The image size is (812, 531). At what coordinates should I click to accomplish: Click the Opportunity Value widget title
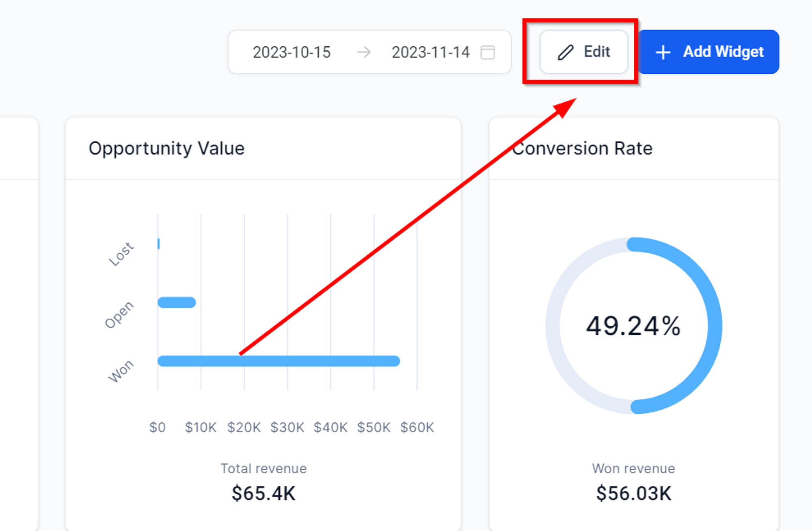point(166,149)
